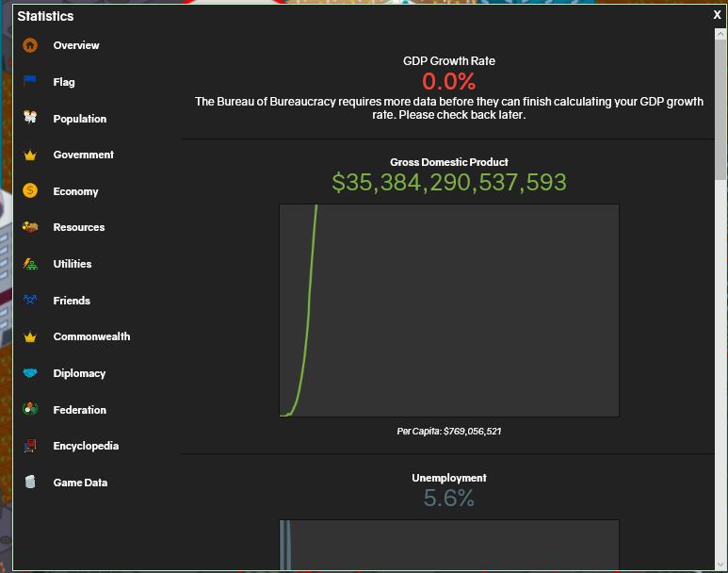Go to the Government statistics
728x573 pixels.
coord(84,155)
